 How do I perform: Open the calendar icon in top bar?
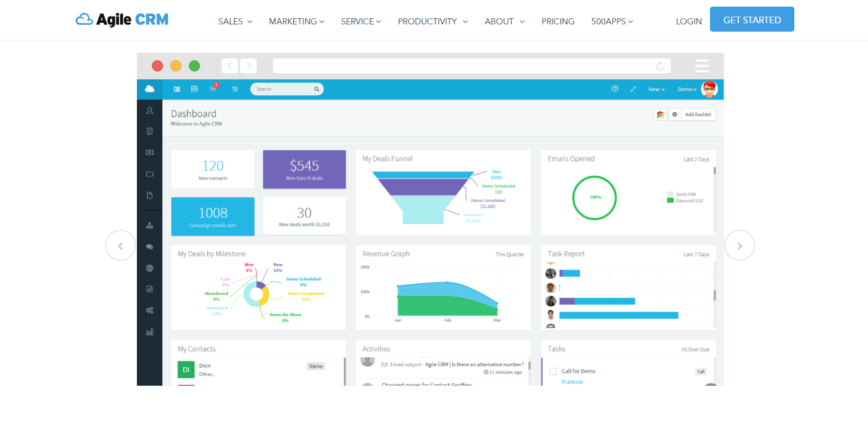coord(195,89)
